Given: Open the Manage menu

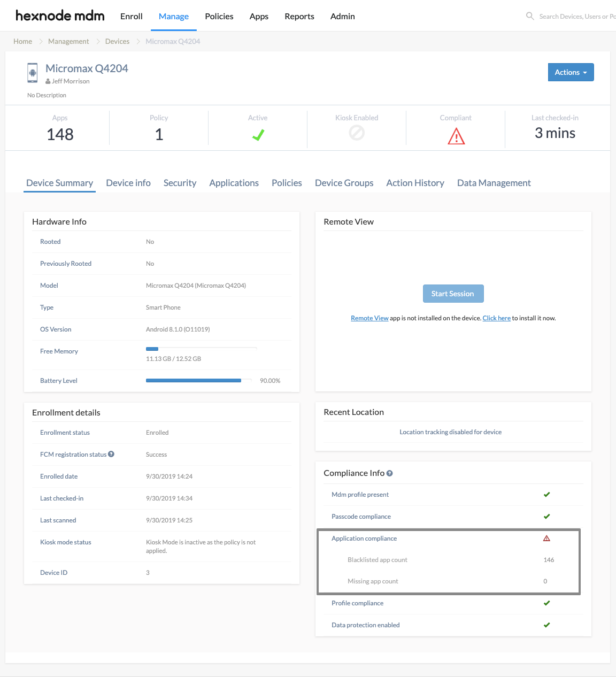Looking at the screenshot, I should (174, 16).
